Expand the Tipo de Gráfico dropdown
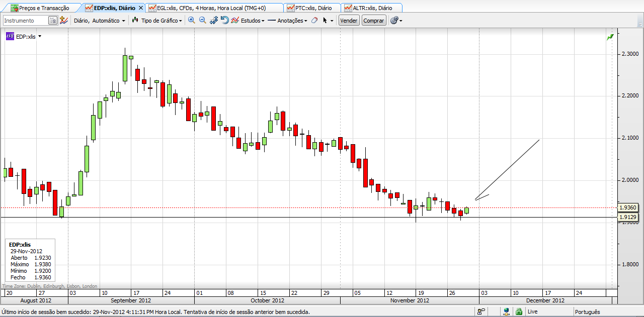644x317 pixels. coord(181,21)
